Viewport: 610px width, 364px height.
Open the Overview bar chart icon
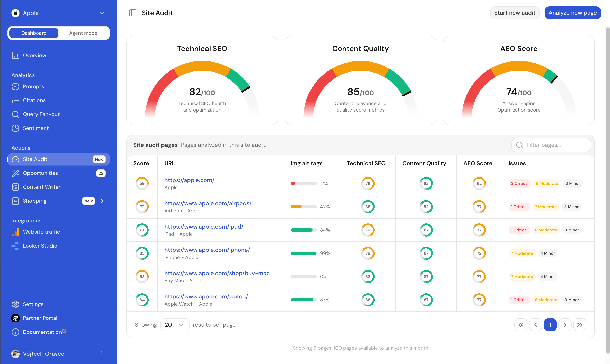pyautogui.click(x=16, y=55)
